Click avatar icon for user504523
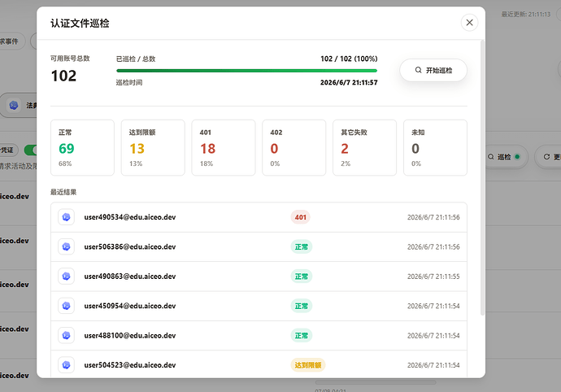This screenshot has height=392, width=561. coord(66,365)
